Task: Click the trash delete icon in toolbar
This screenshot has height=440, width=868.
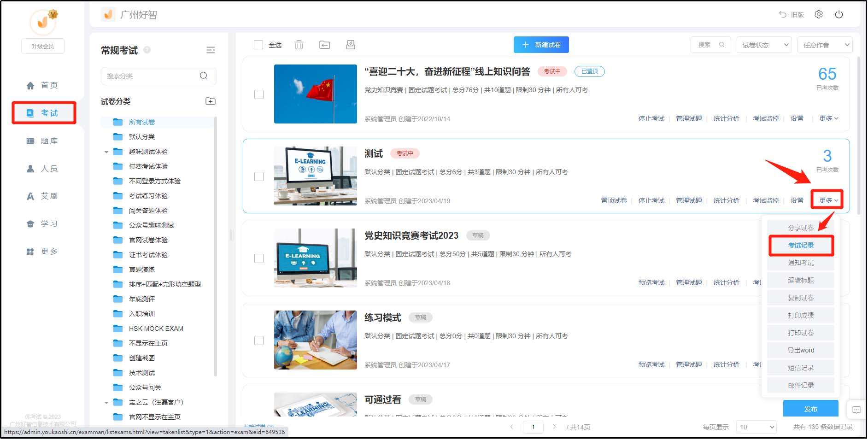Action: (299, 45)
